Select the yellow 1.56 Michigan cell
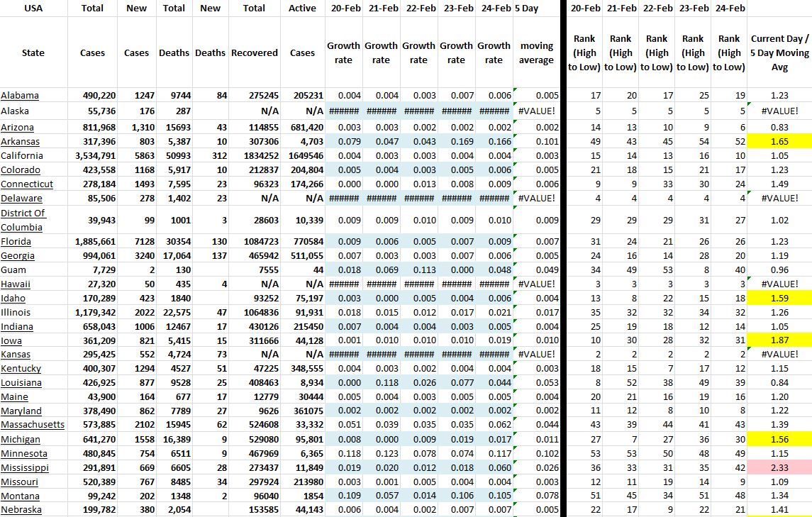 [779, 440]
